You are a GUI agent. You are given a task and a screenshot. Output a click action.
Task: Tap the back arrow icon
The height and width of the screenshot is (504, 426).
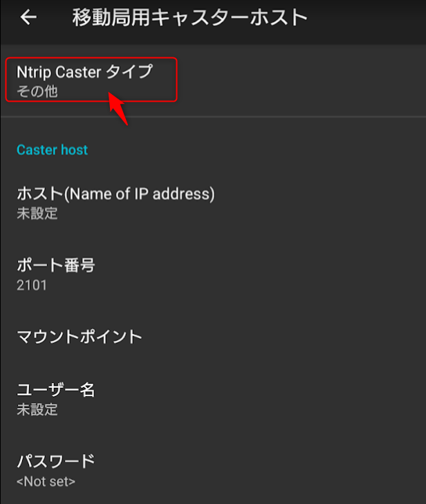pyautogui.click(x=28, y=18)
